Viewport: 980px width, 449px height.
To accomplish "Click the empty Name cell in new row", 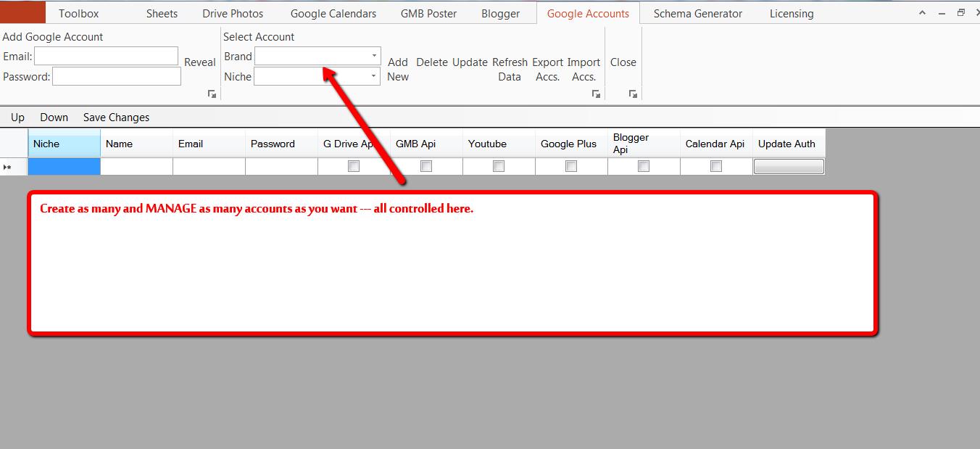I will click(x=136, y=167).
